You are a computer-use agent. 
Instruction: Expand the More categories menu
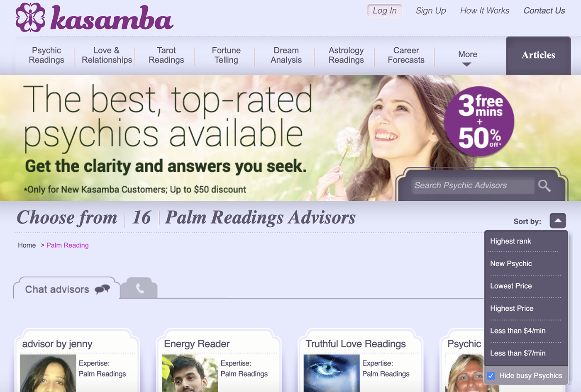tap(467, 57)
